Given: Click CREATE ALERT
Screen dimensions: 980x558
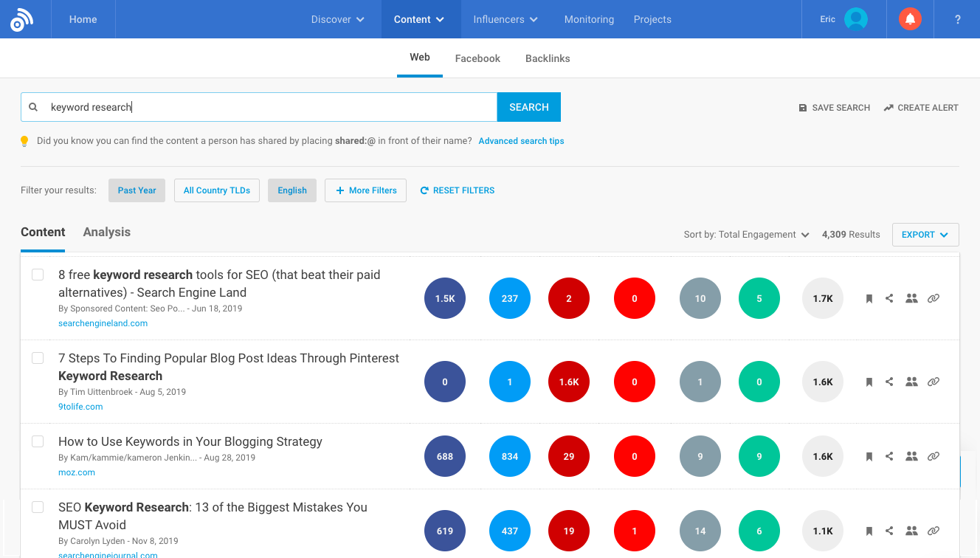Looking at the screenshot, I should point(921,108).
